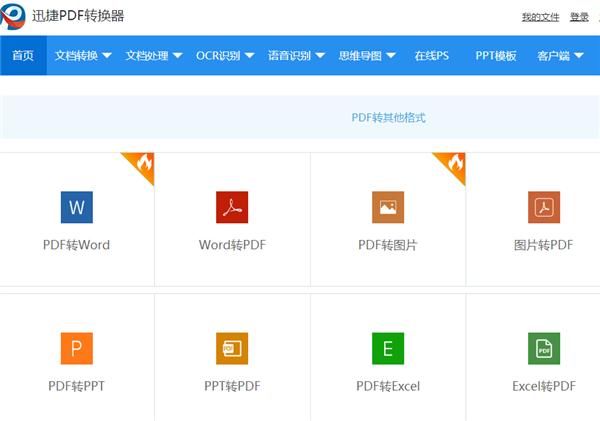
Task: Open the PPT模板 page
Action: [x=496, y=55]
